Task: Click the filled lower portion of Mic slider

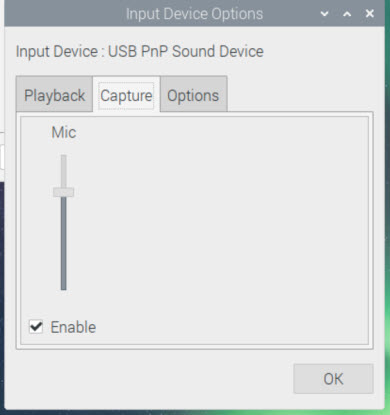Action: pyautogui.click(x=63, y=243)
